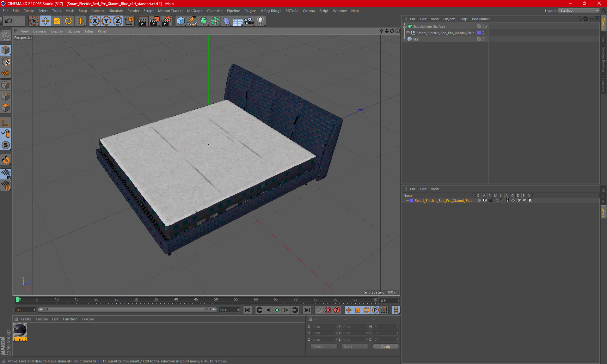Toggle Sky object visibility dots
This screenshot has height=364, width=607.
coord(483,39)
